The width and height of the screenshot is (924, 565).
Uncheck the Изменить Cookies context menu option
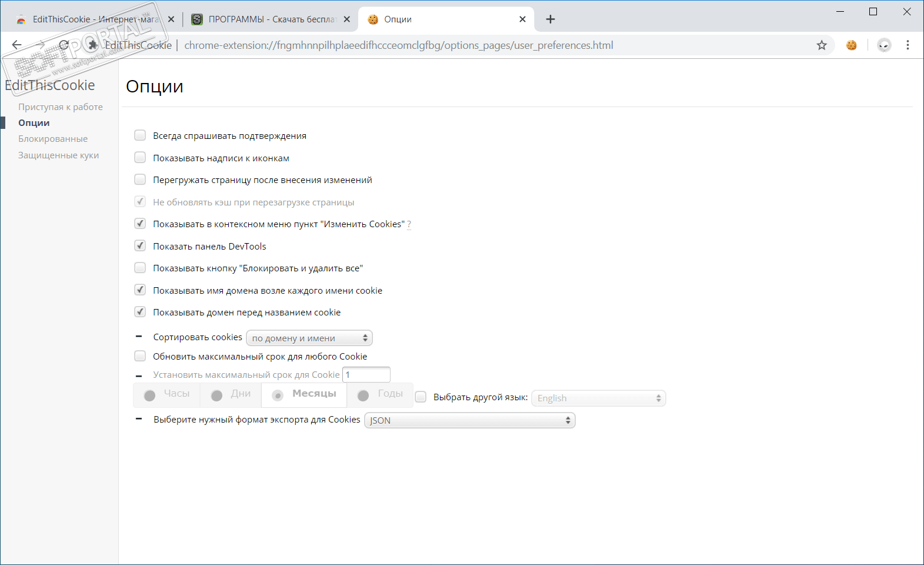tap(140, 224)
